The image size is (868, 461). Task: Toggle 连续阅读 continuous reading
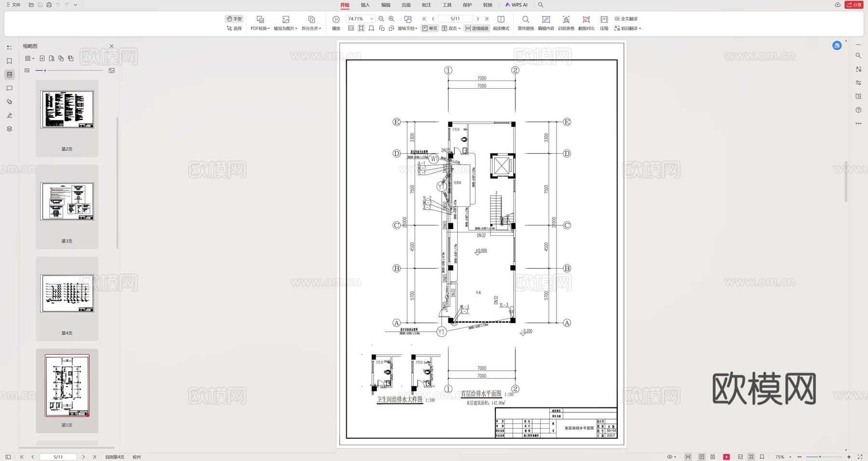pos(477,28)
